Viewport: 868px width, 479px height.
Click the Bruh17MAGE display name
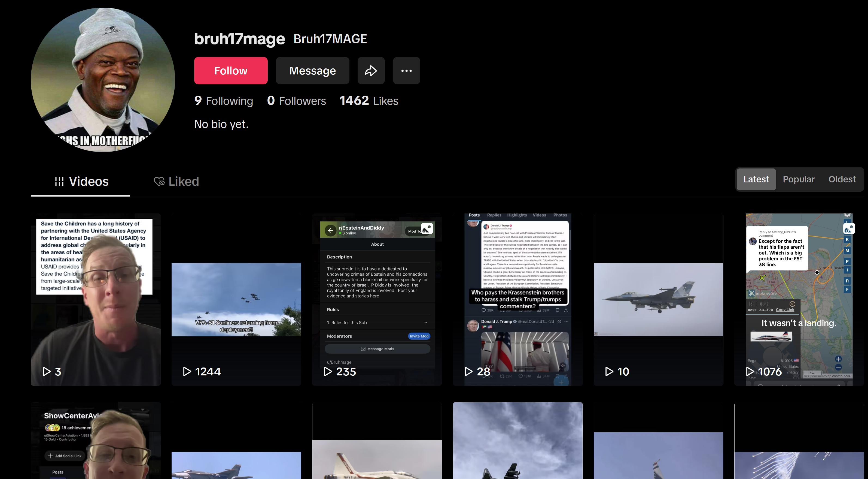[x=330, y=39]
